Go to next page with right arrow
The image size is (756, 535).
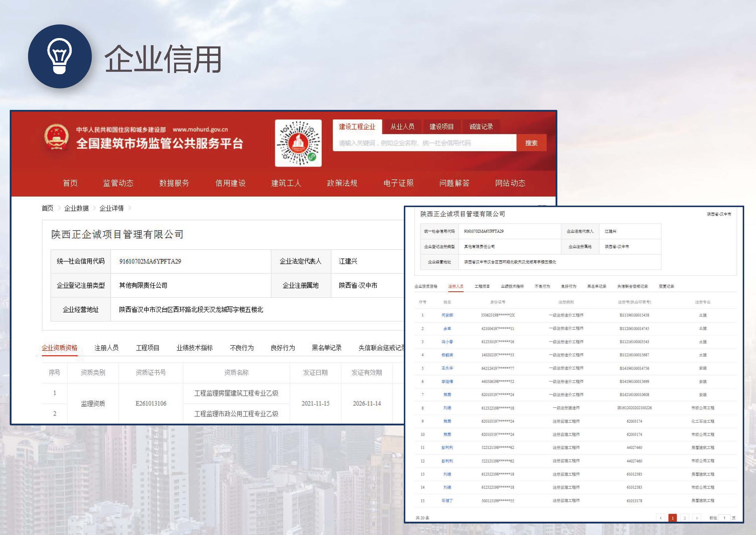(697, 518)
